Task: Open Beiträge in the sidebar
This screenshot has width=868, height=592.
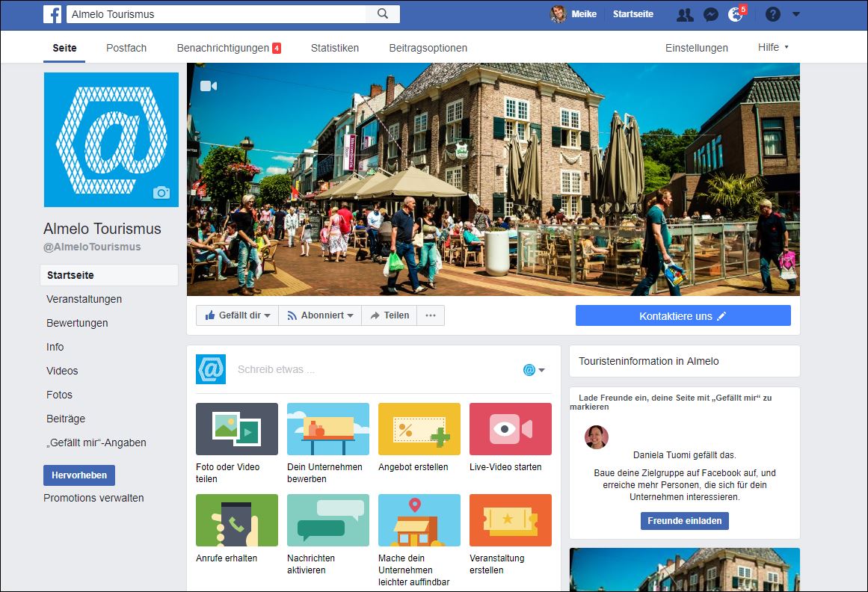Action: [66, 419]
